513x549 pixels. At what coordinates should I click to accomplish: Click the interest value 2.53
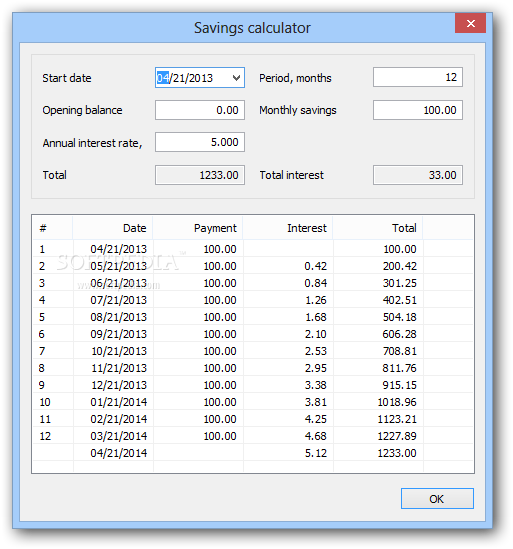316,351
